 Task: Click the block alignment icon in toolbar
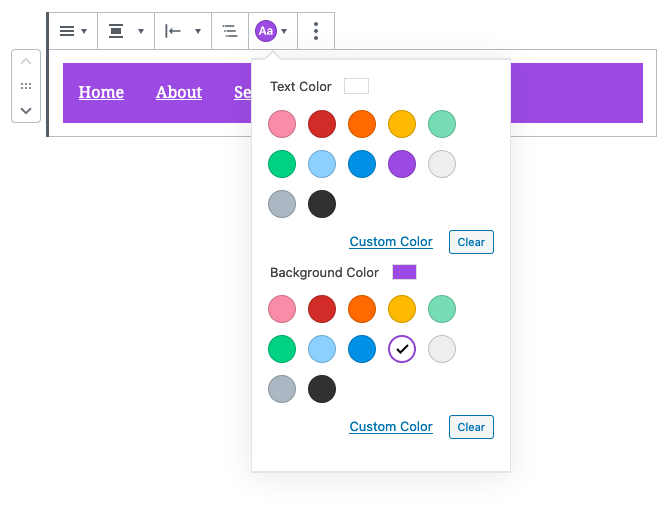116,31
